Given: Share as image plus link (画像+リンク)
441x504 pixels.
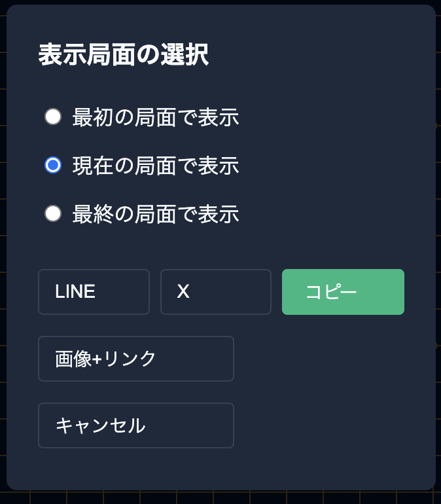Looking at the screenshot, I should [x=136, y=359].
